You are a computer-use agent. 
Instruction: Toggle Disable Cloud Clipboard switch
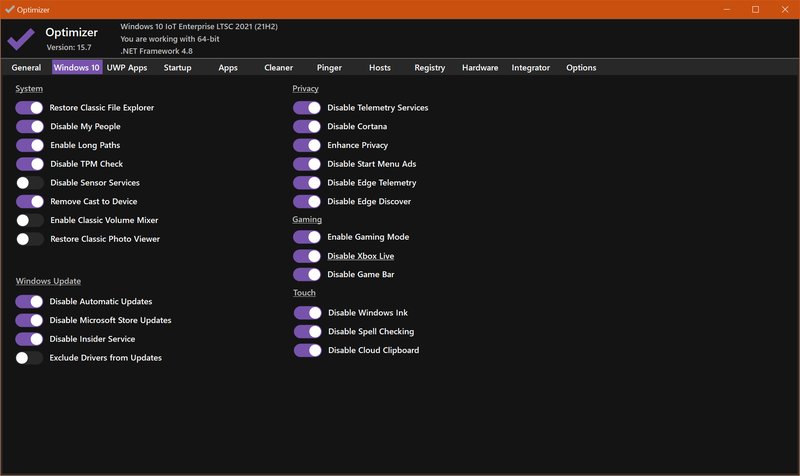tap(307, 351)
